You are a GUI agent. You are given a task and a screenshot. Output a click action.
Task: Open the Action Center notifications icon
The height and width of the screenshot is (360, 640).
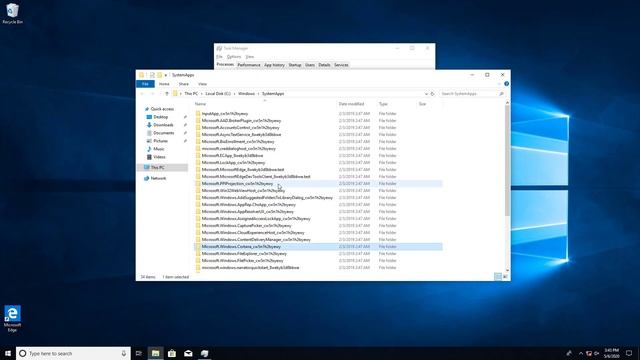tap(629, 353)
